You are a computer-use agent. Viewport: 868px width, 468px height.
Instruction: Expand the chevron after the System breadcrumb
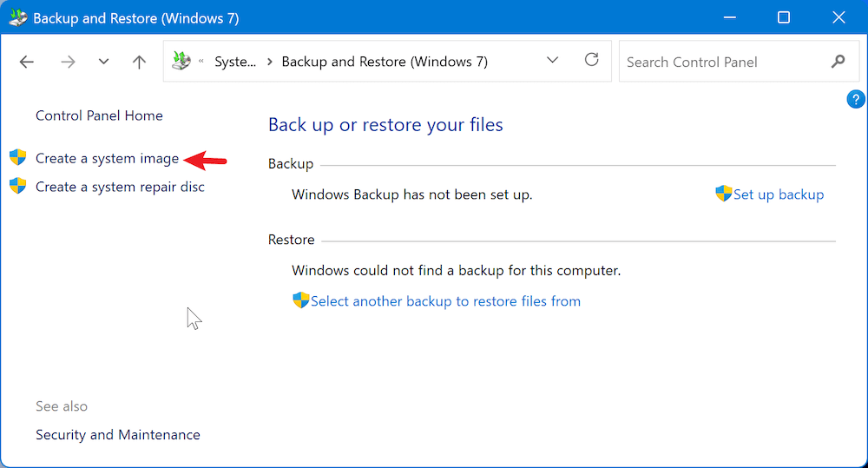click(270, 62)
